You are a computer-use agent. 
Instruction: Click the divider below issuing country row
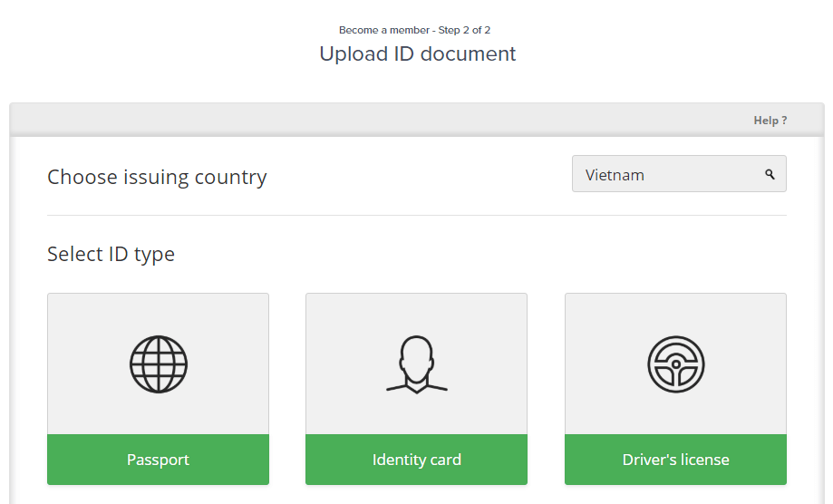[417, 215]
